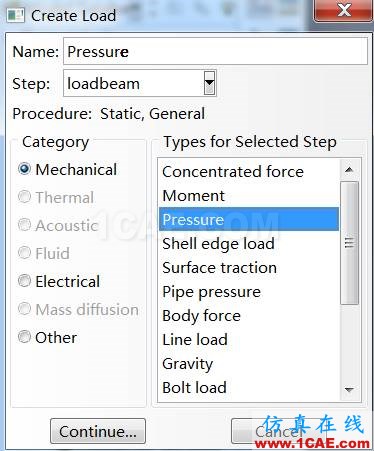Click the Create Load window icon

coord(16,15)
